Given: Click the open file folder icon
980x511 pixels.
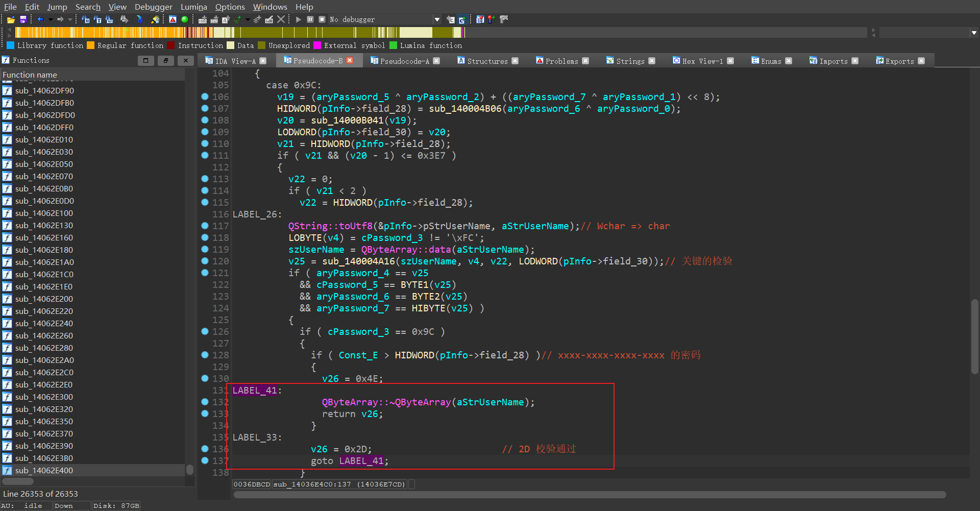Looking at the screenshot, I should pos(11,19).
